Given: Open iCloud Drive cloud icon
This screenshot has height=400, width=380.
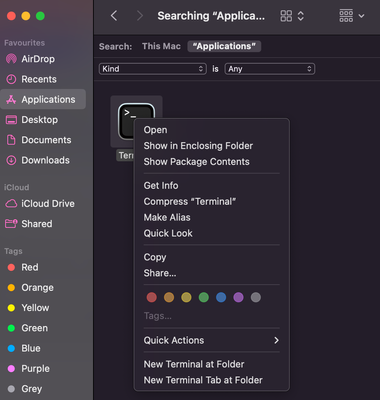Looking at the screenshot, I should (x=11, y=203).
